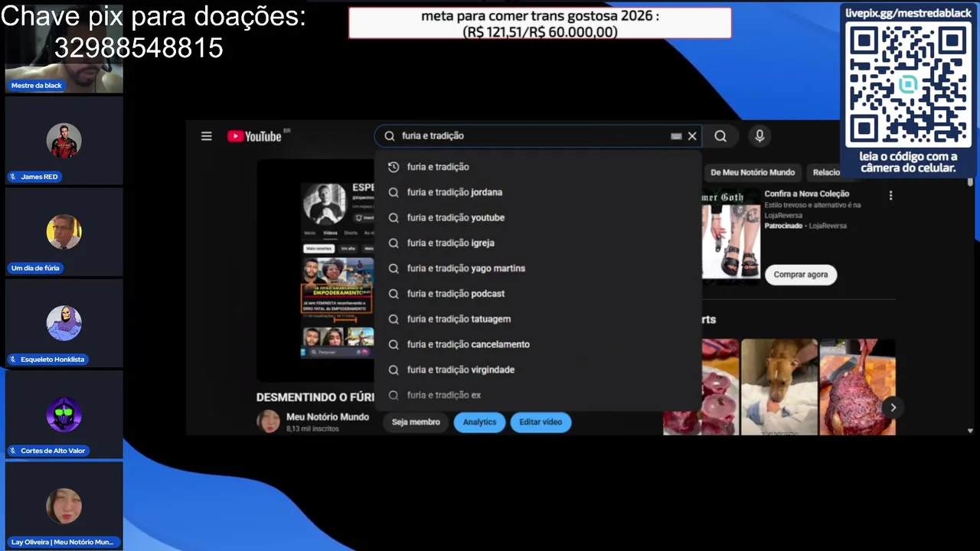Click 'Comprar agora' on the ad

click(800, 275)
